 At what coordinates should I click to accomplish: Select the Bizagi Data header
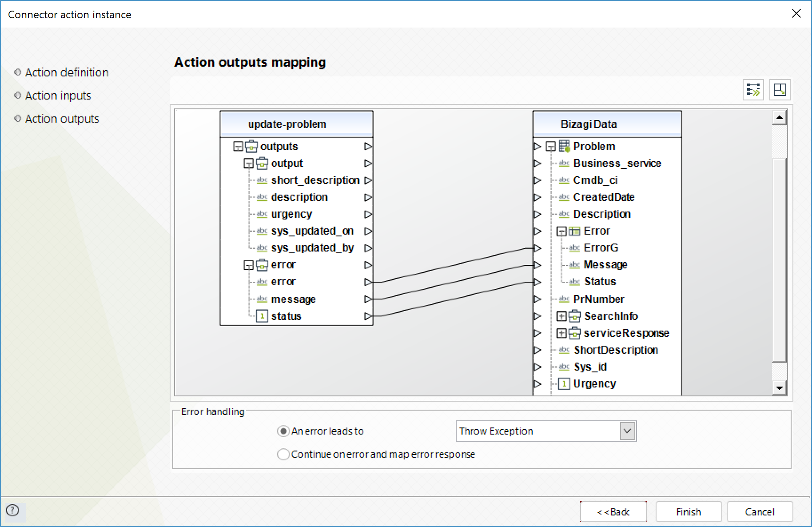click(x=607, y=124)
